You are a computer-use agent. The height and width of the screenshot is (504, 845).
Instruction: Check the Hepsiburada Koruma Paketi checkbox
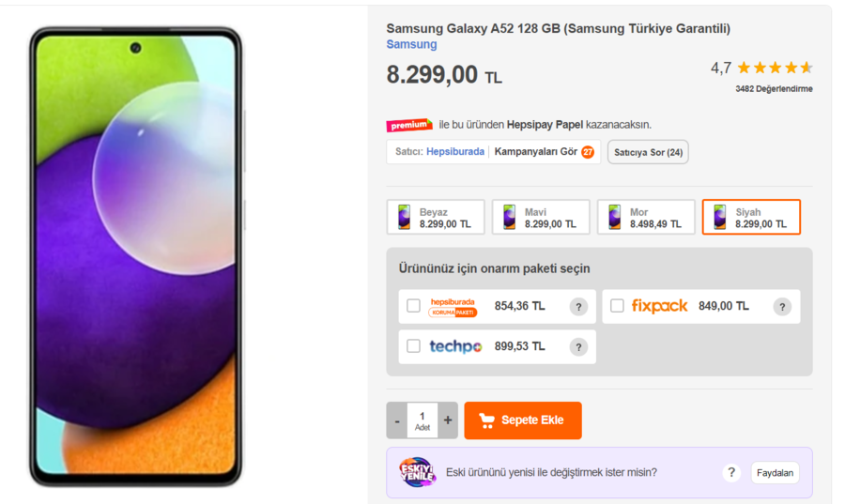pos(413,306)
